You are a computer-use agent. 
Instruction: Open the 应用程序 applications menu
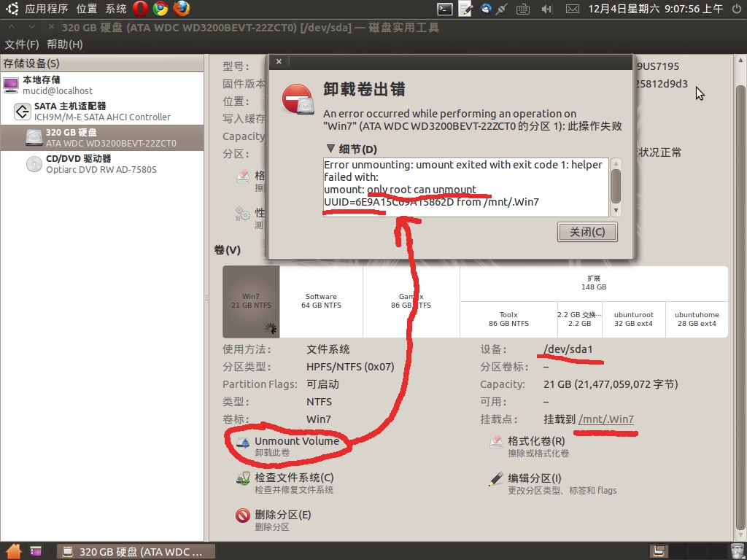tap(46, 9)
